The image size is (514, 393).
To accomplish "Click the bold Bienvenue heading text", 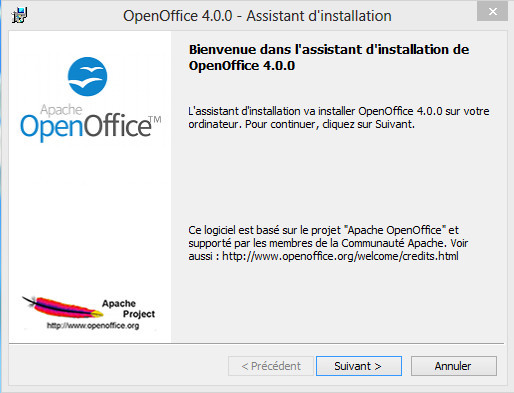I will [329, 57].
